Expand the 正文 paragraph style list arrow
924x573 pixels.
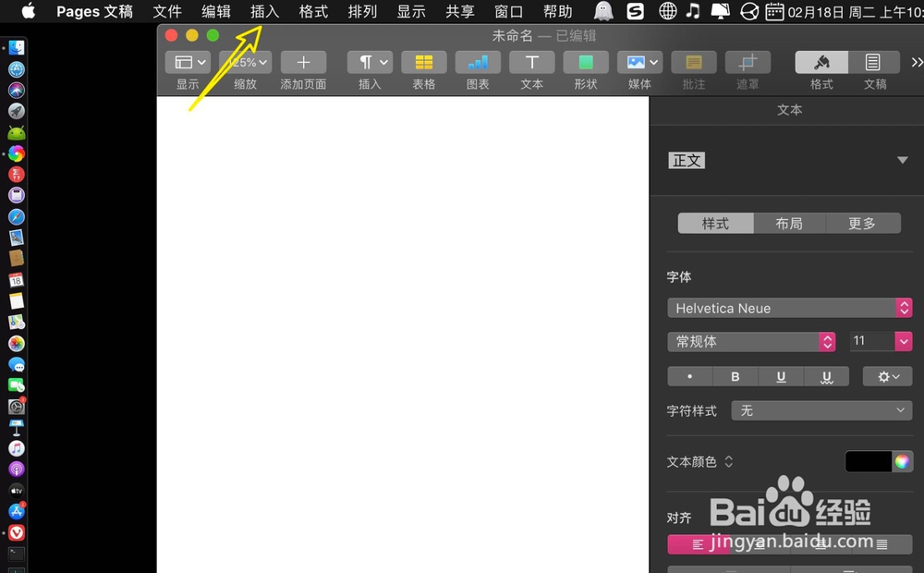coord(902,160)
